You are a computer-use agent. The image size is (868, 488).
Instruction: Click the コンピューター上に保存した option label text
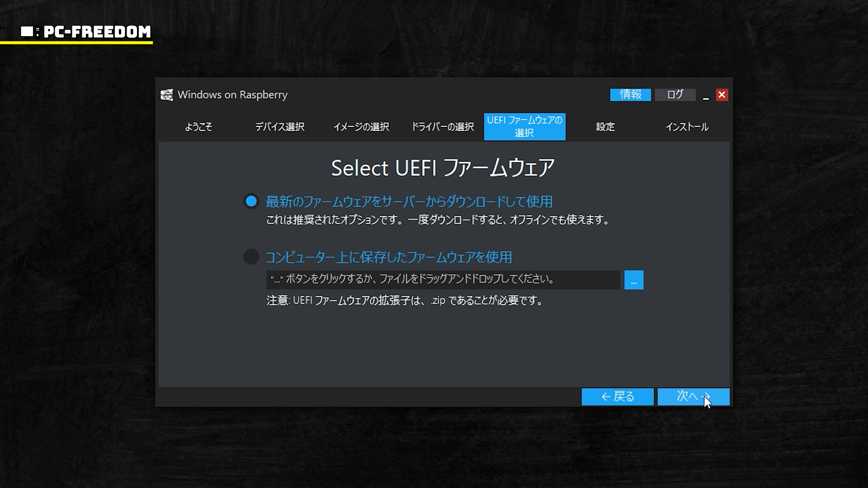[388, 257]
